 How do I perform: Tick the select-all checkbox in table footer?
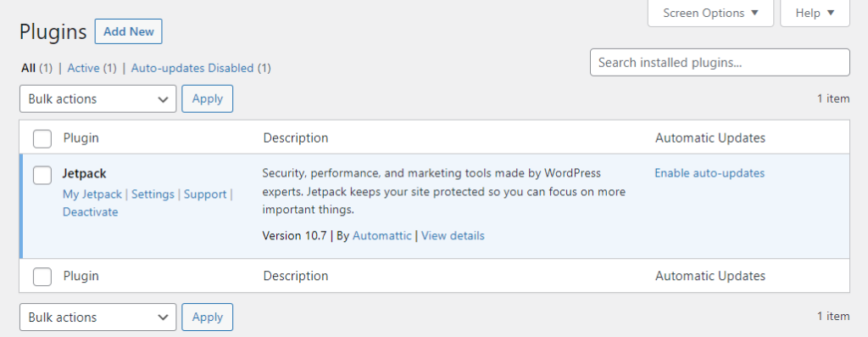[x=42, y=277]
